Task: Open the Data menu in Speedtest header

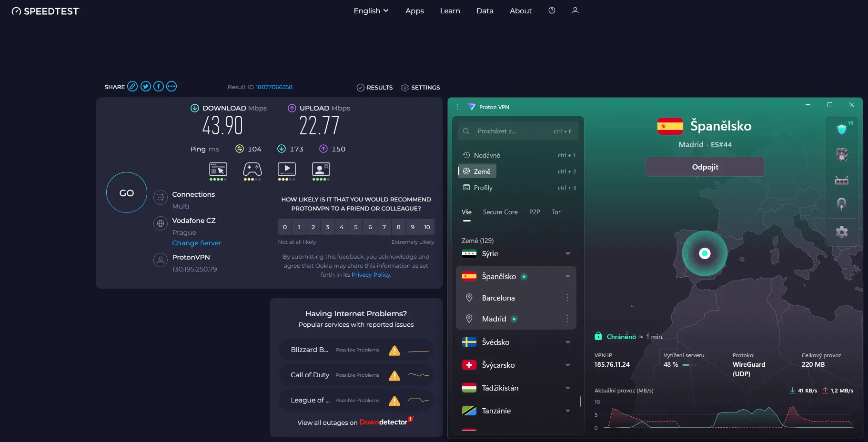Action: [484, 10]
